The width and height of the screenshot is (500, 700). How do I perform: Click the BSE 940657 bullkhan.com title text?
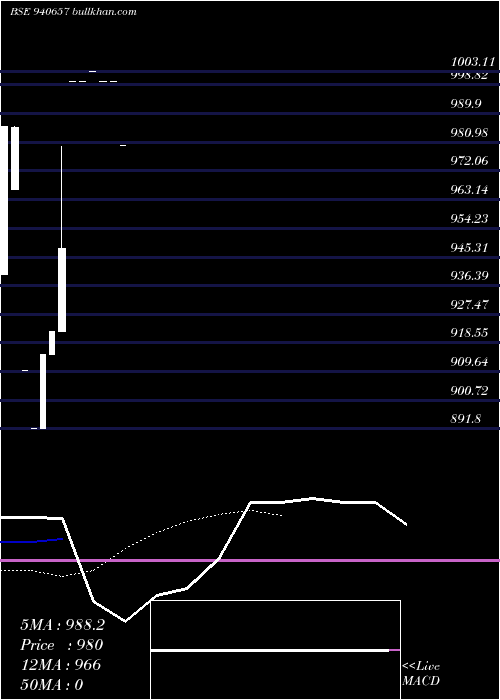point(73,12)
